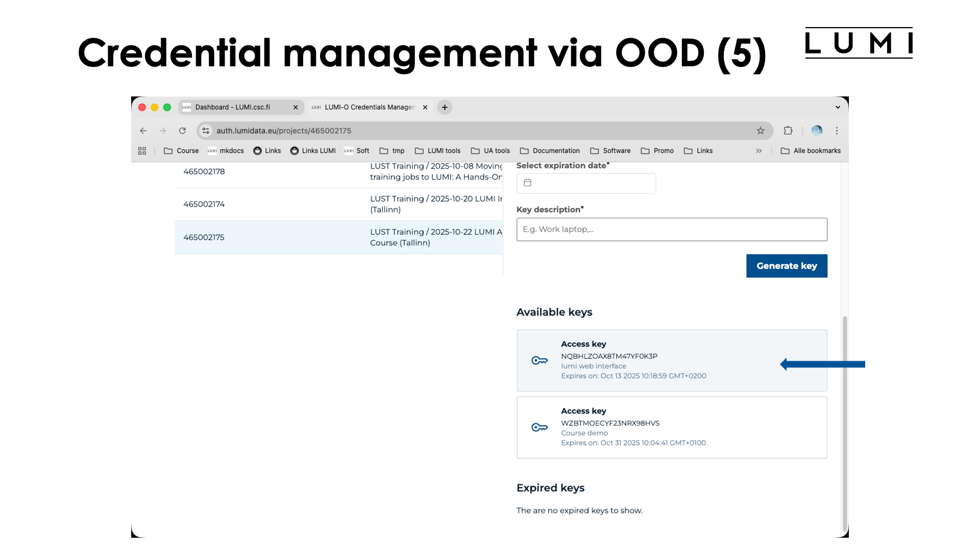The width and height of the screenshot is (980, 551).
Task: Click the bookmark star in the address bar
Action: click(761, 131)
